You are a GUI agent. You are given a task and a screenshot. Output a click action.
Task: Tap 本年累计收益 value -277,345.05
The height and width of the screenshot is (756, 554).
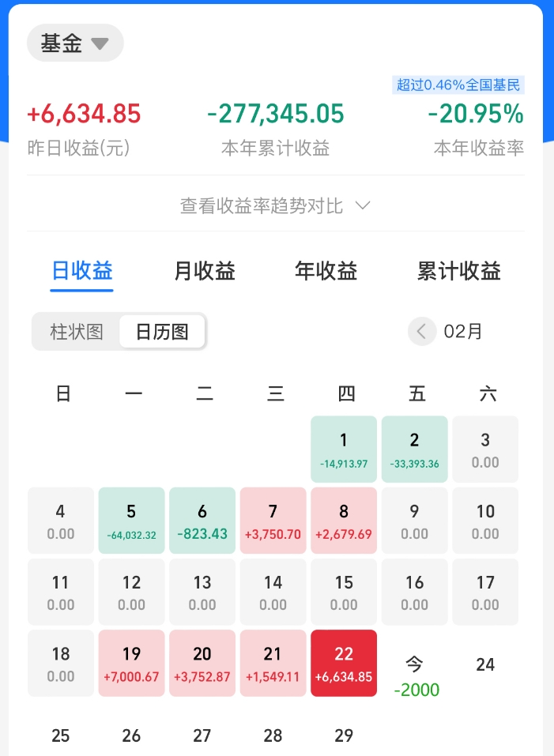[x=275, y=114]
